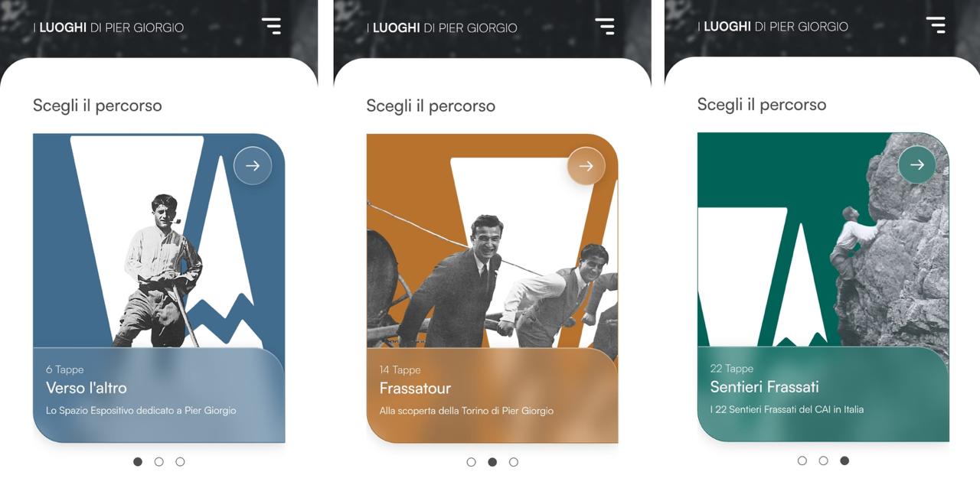The height and width of the screenshot is (488, 980).
Task: Open hamburger menu on the green screen
Action: click(x=936, y=24)
